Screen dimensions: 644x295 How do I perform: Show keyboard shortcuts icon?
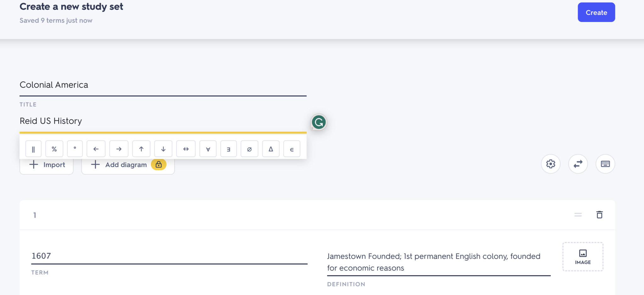(605, 164)
